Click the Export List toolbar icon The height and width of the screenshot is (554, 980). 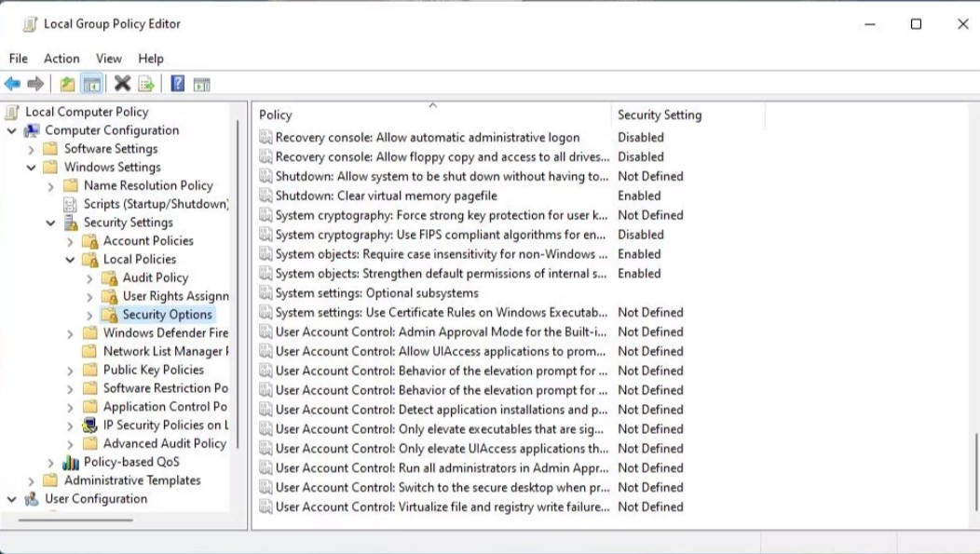point(146,84)
